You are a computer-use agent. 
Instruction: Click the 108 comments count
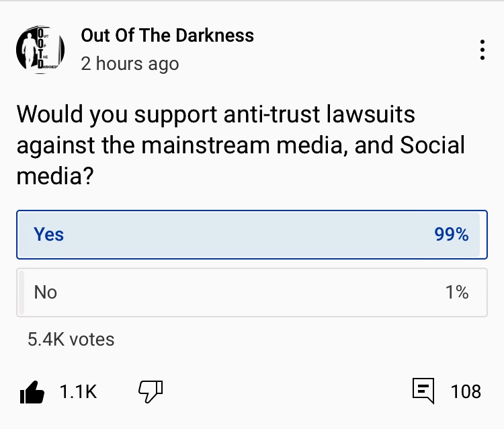click(x=466, y=391)
